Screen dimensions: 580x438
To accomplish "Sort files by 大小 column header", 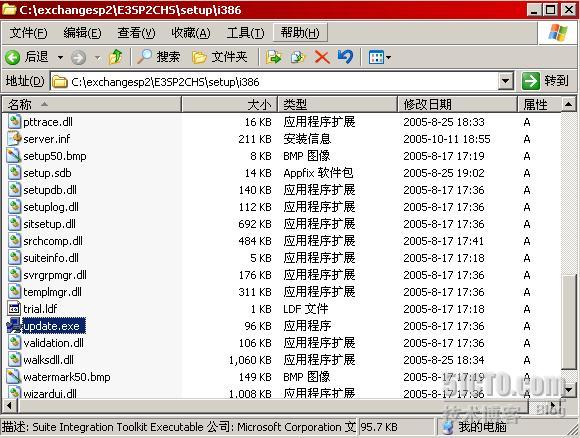I will pyautogui.click(x=229, y=104).
